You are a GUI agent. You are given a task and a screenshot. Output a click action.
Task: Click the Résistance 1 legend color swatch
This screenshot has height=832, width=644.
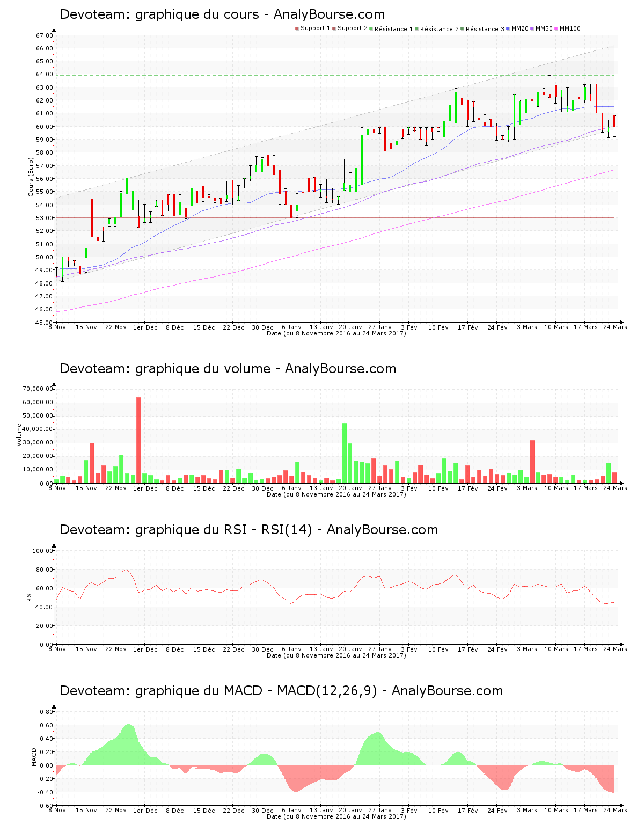point(371,28)
